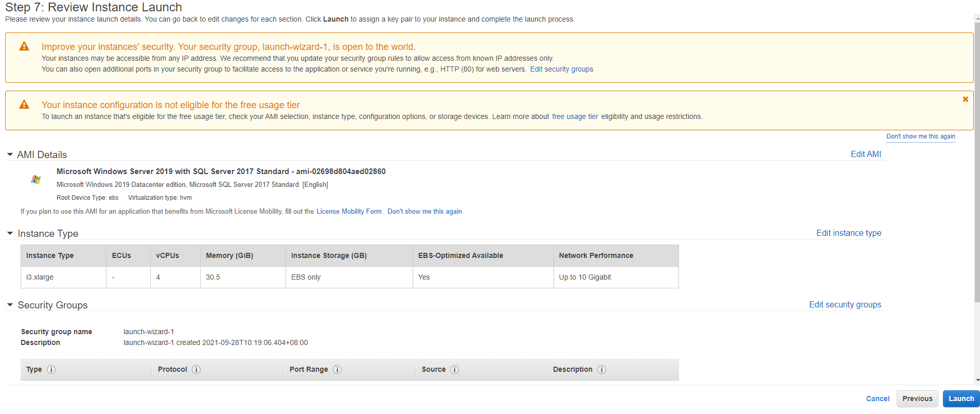Screen dimensions: 980x414
Task: Click Edit security groups in Security Groups section
Action: [x=845, y=304]
